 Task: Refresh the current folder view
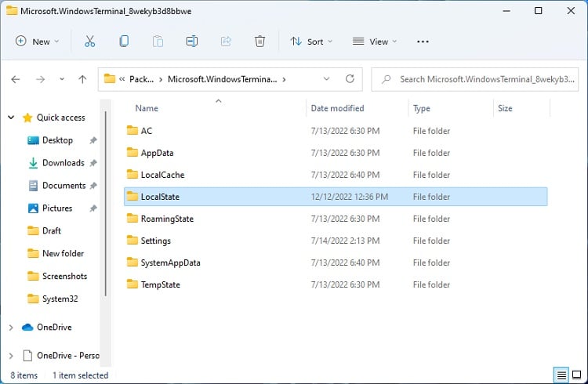click(350, 78)
